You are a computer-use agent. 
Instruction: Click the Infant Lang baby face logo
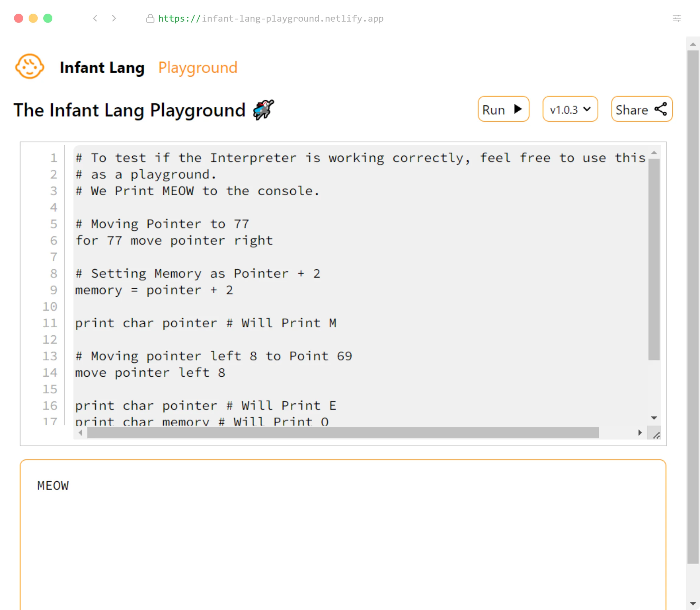[x=30, y=66]
